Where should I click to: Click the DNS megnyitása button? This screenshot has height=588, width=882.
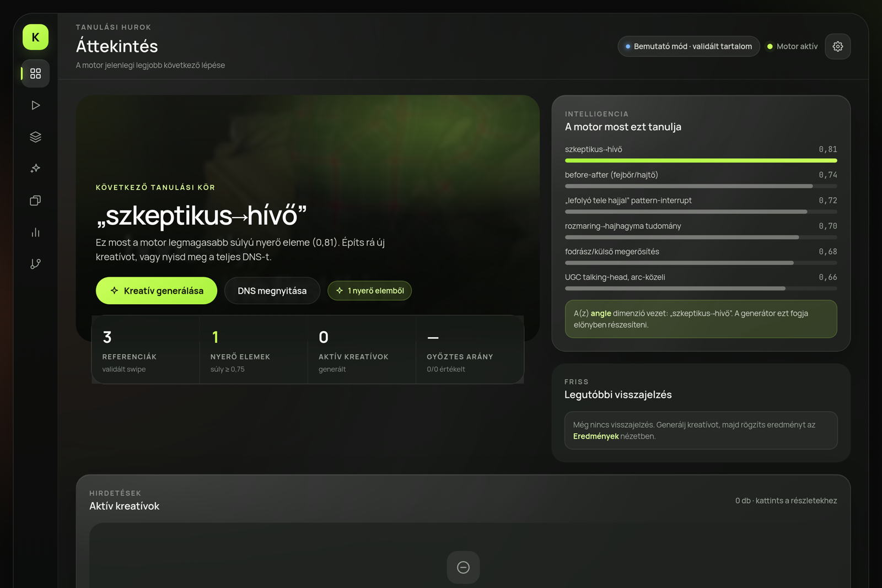(x=272, y=290)
